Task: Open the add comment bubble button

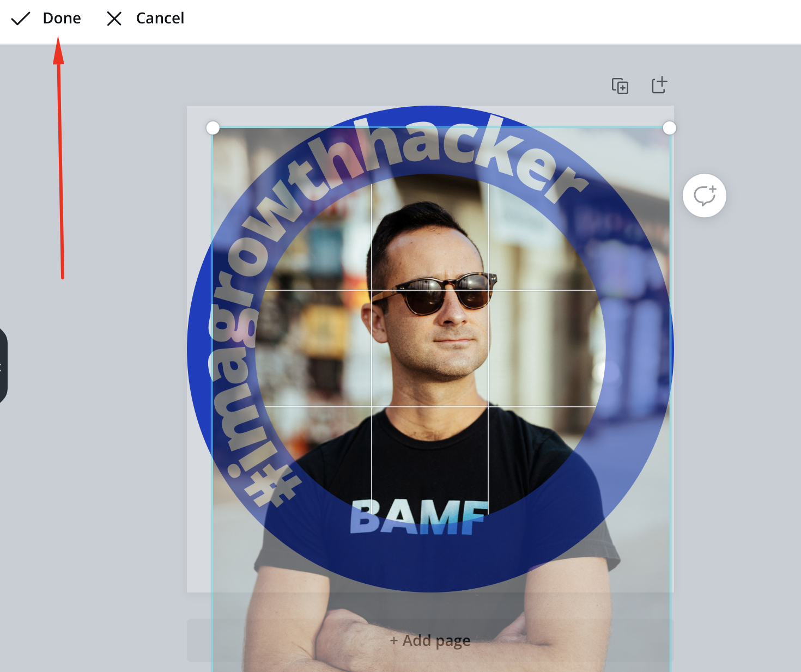Action: point(704,196)
